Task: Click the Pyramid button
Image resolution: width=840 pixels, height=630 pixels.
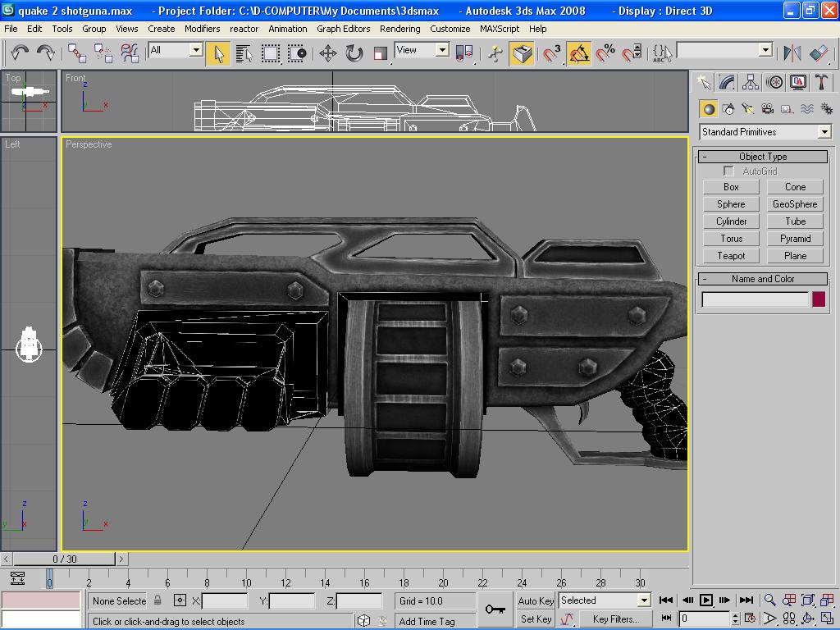Action: coord(795,239)
